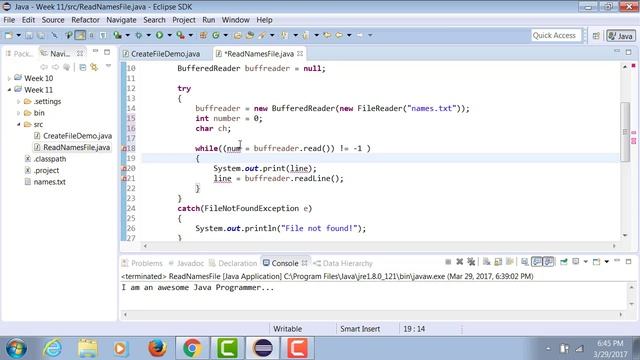Open the Open Console dropdown arrow
This screenshot has width=640, height=360.
click(607, 262)
